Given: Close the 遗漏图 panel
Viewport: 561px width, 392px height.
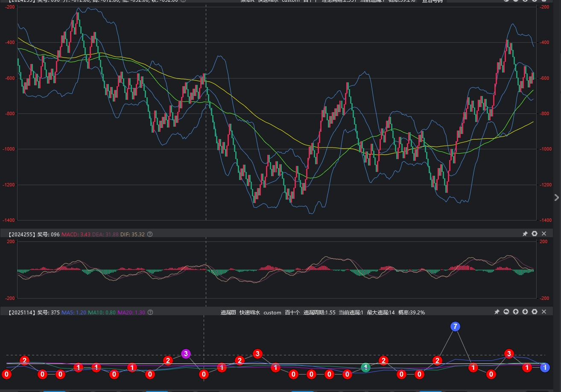Looking at the screenshot, I should 544,312.
